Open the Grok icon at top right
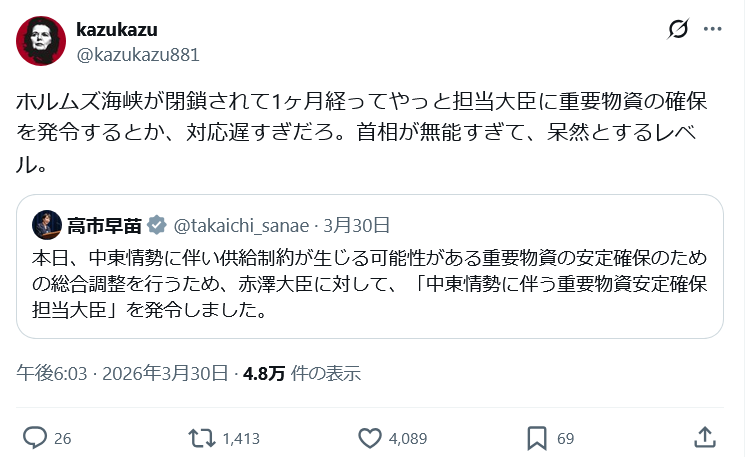The width and height of the screenshot is (751, 457). coord(677,30)
